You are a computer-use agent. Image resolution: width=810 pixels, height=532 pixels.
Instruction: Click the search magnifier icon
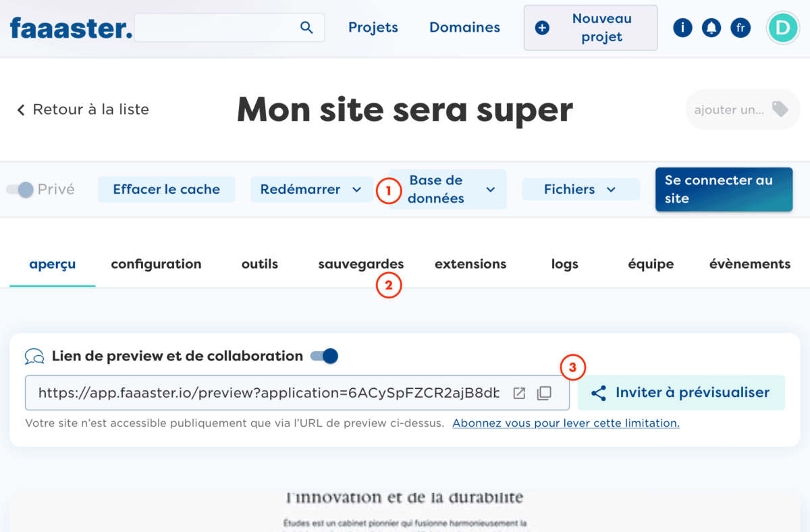pyautogui.click(x=306, y=27)
